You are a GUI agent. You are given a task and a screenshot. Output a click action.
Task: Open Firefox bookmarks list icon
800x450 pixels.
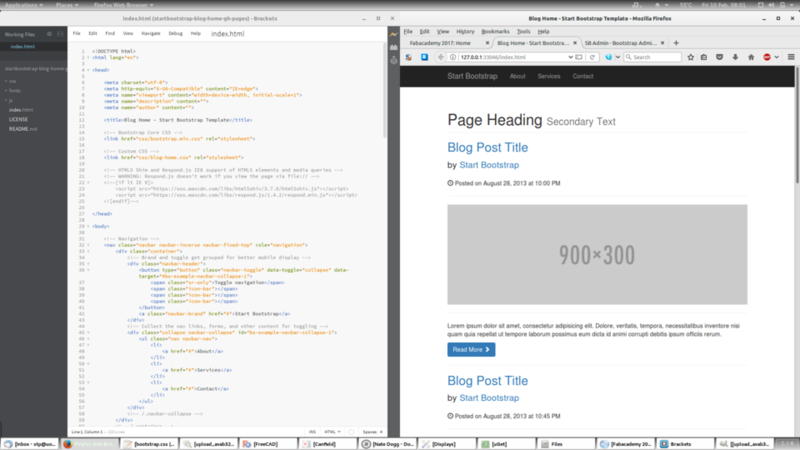tap(704, 57)
